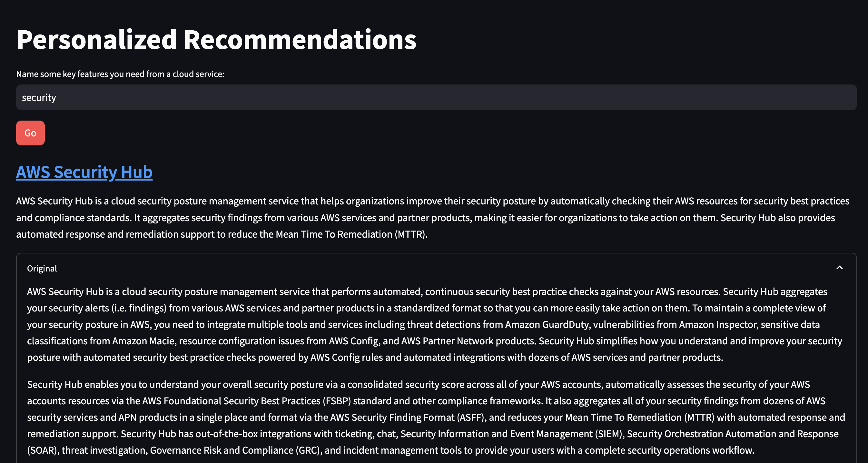Click the 'Name some key features' label

(x=120, y=74)
